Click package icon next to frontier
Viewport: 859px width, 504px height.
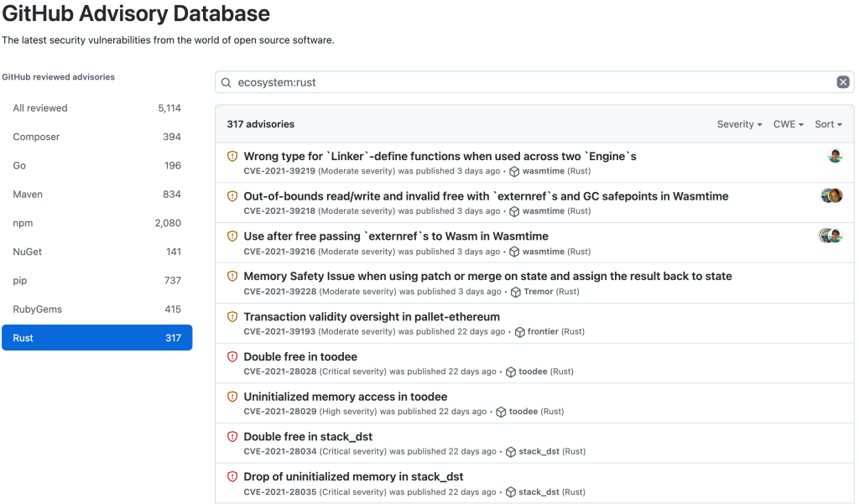pos(519,332)
